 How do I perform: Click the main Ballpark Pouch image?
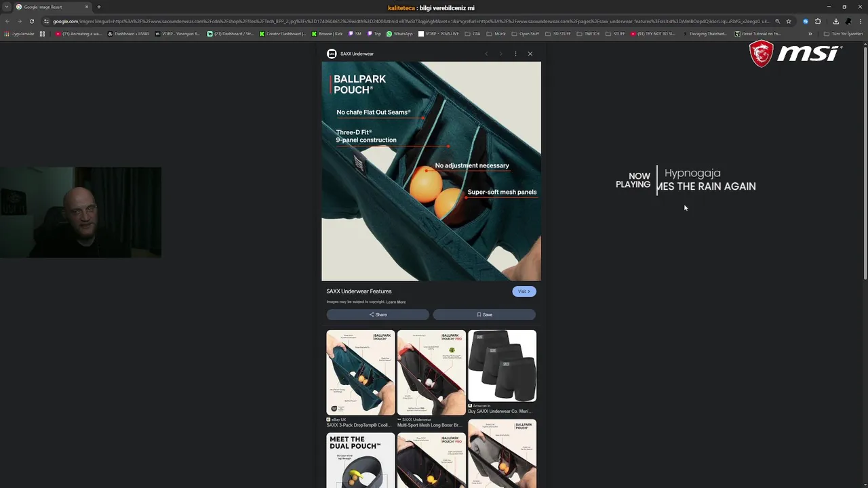click(x=431, y=171)
